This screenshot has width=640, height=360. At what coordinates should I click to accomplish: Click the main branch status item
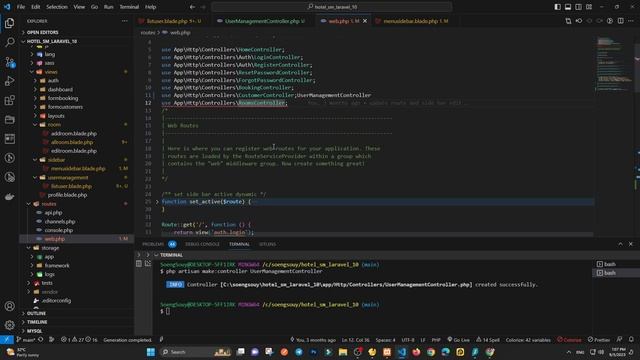pos(26,340)
